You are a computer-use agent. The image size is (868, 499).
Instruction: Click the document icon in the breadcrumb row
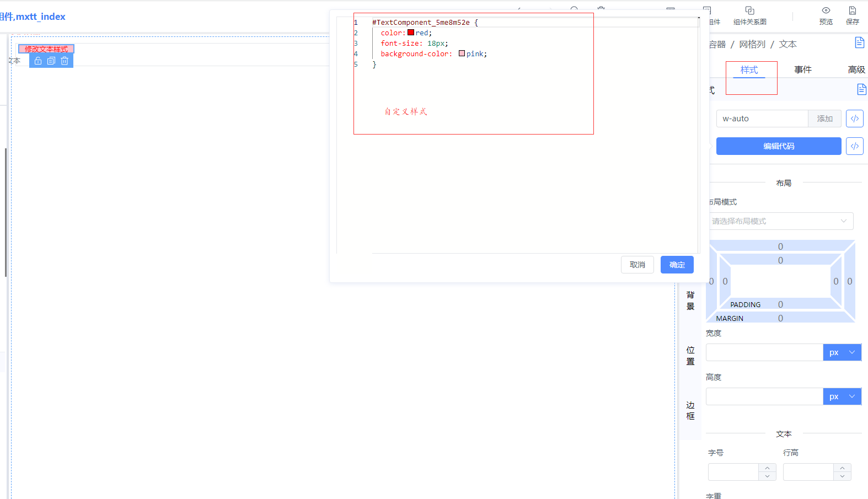click(x=859, y=42)
